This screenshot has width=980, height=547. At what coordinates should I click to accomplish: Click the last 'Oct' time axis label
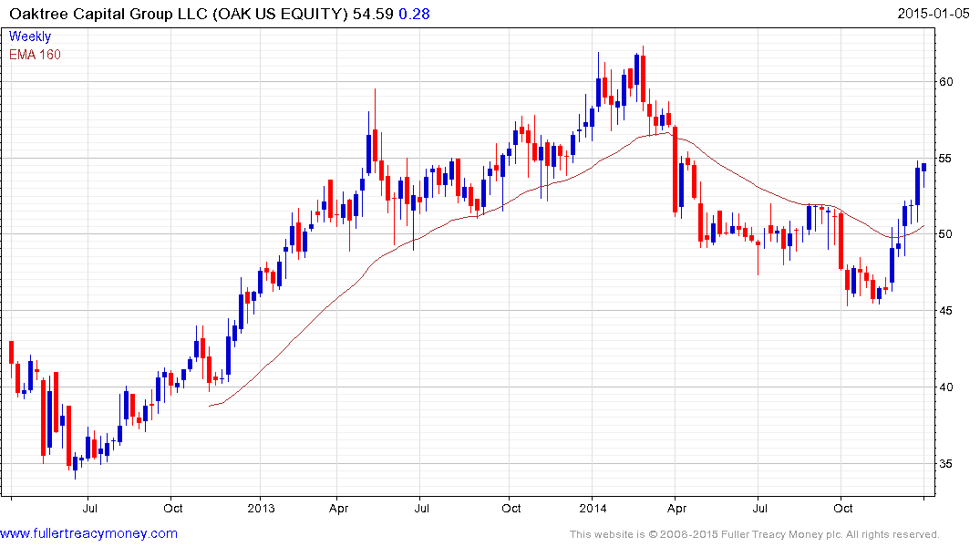(x=843, y=508)
